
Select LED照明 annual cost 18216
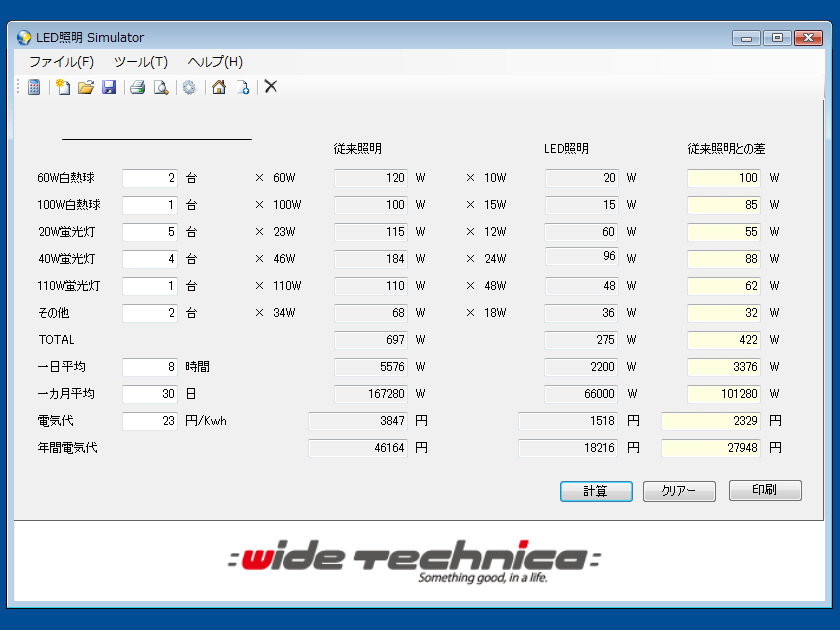click(x=568, y=448)
